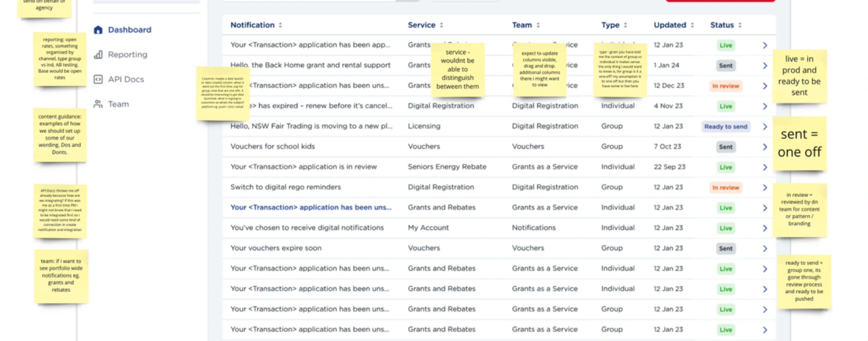Image resolution: width=868 pixels, height=341 pixels.
Task: Select the 'live = in prod' sticky note
Action: click(799, 76)
